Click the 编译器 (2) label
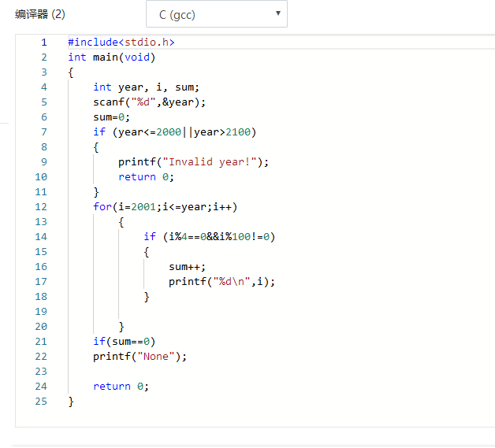The height and width of the screenshot is (448, 495). pos(40,14)
